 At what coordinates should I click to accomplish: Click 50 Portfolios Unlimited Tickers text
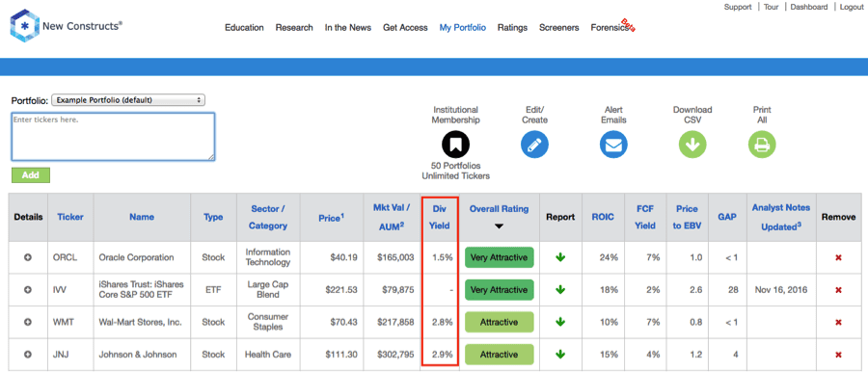[455, 171]
